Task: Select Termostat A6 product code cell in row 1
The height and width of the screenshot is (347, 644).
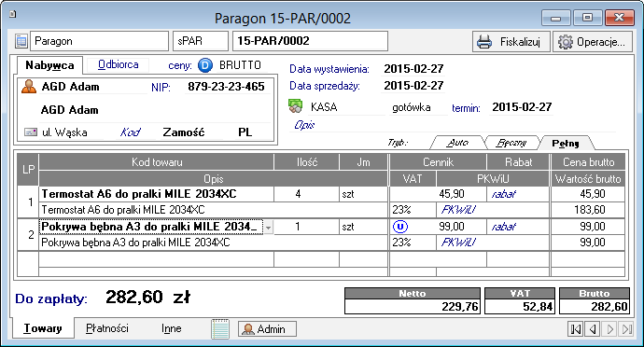Action: tap(156, 194)
